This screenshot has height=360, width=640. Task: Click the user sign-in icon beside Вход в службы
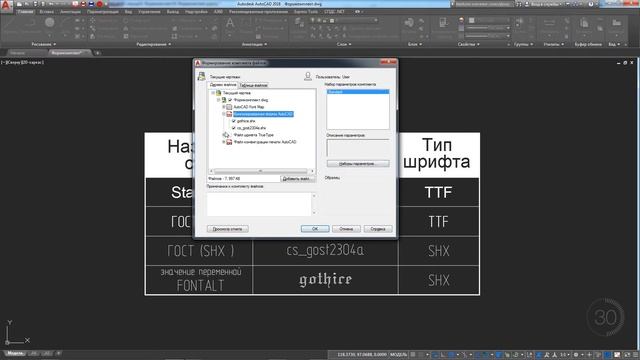click(x=527, y=4)
